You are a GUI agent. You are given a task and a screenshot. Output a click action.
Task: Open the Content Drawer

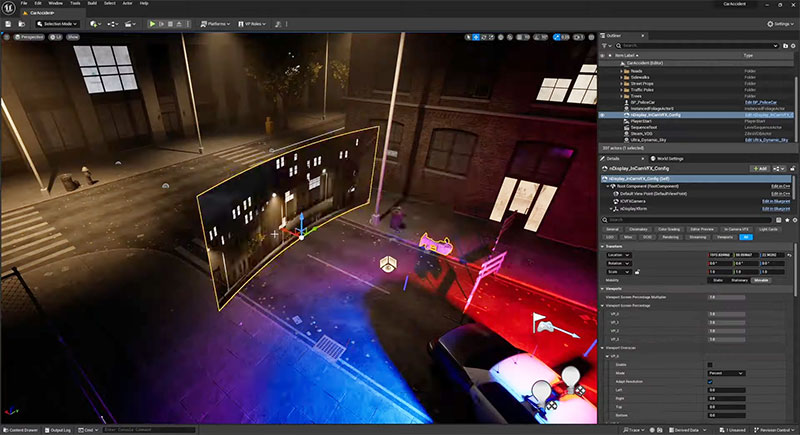point(22,430)
